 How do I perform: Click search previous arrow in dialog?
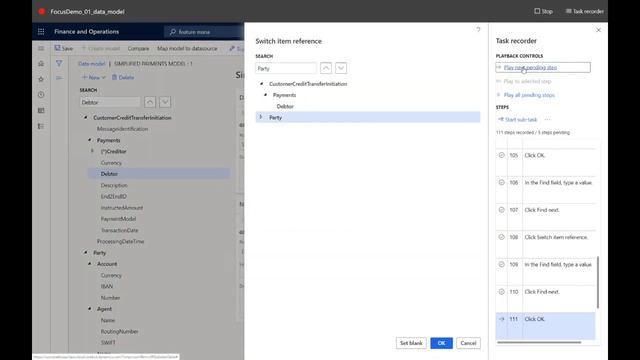pyautogui.click(x=326, y=68)
